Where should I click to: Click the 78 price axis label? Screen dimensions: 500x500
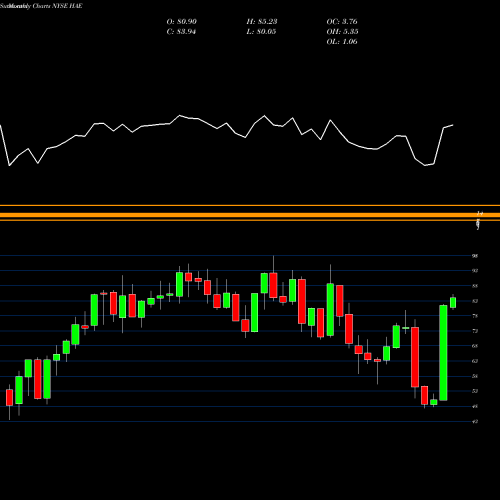[x=475, y=316]
